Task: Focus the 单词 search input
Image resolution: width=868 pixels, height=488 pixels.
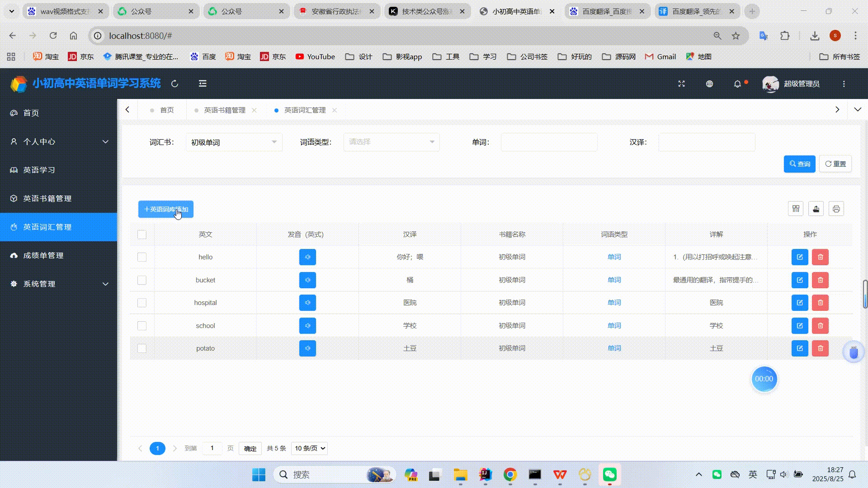Action: (x=549, y=142)
